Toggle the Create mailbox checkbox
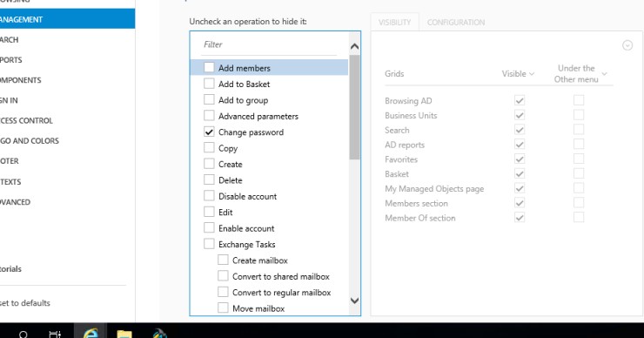Viewport: 644px width, 338px height. [x=223, y=260]
